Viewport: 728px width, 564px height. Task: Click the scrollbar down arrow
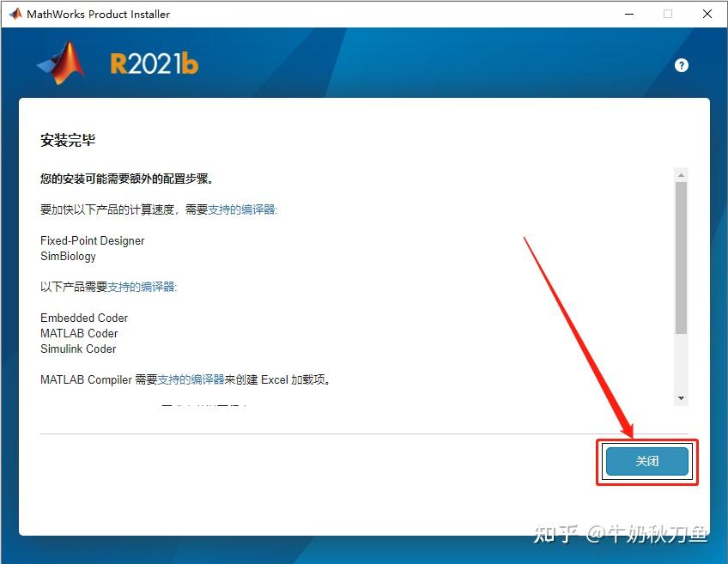(681, 397)
